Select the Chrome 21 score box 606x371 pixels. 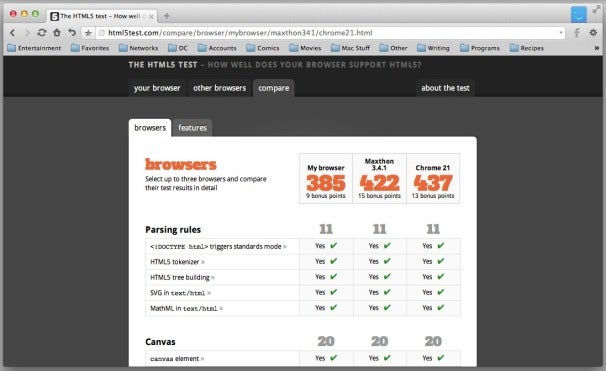[x=433, y=179]
